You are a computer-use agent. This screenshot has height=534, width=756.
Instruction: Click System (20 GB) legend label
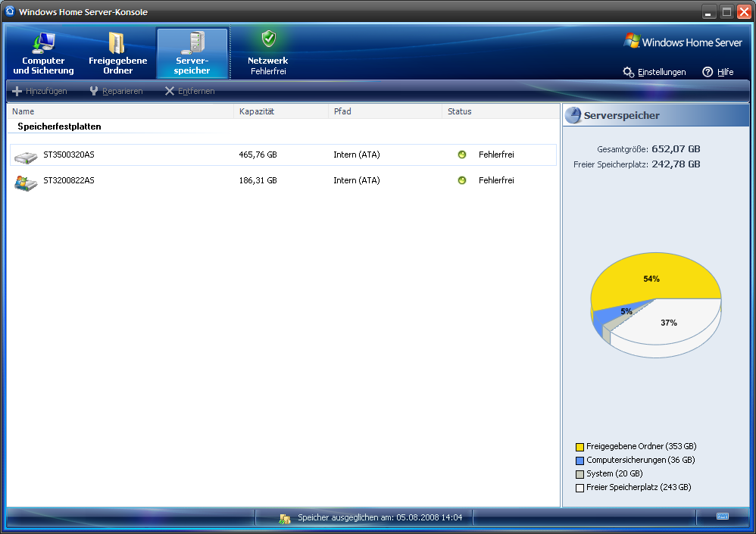(614, 473)
